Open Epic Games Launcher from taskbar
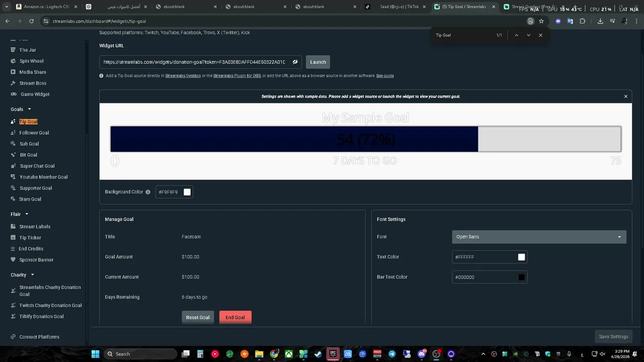Viewport: 644px width, 362px height. [333, 354]
